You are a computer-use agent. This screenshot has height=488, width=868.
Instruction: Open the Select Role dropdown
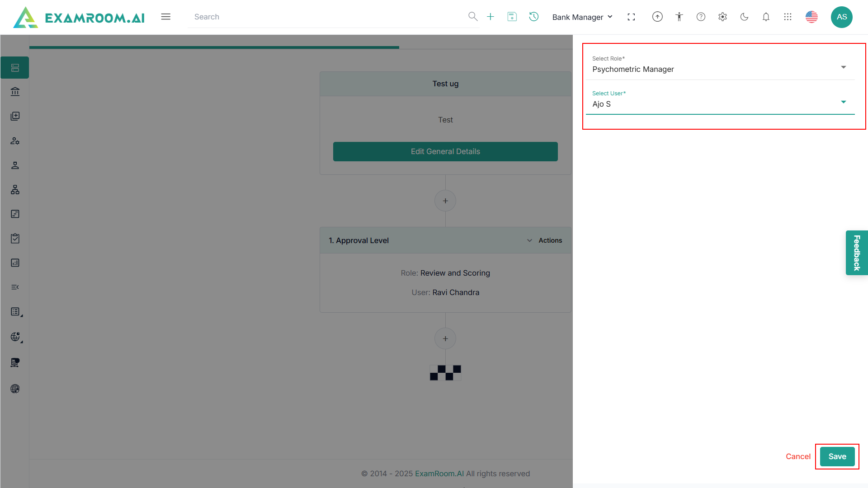[720, 69]
